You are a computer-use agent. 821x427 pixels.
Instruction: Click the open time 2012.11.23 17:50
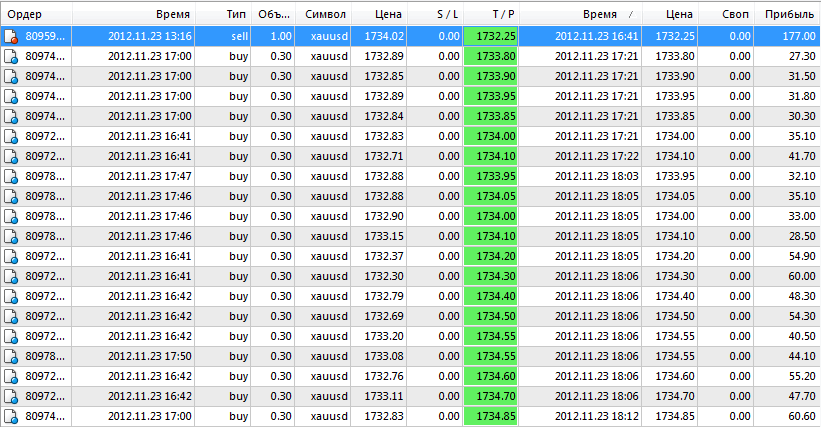[150, 356]
